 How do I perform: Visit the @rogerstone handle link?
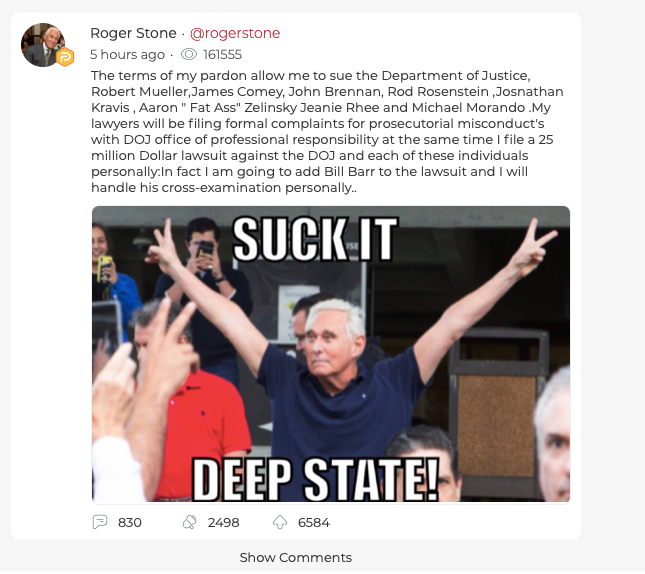point(235,33)
